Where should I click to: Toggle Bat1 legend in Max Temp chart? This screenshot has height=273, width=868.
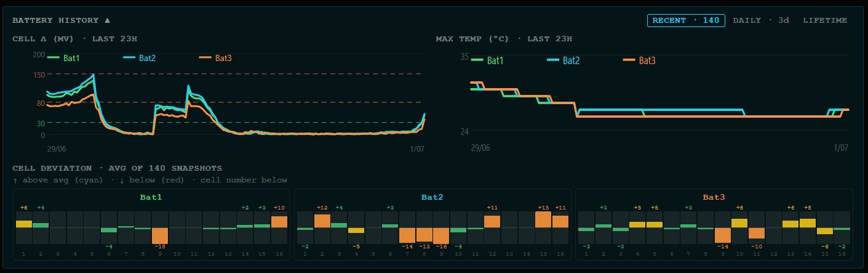click(487, 60)
